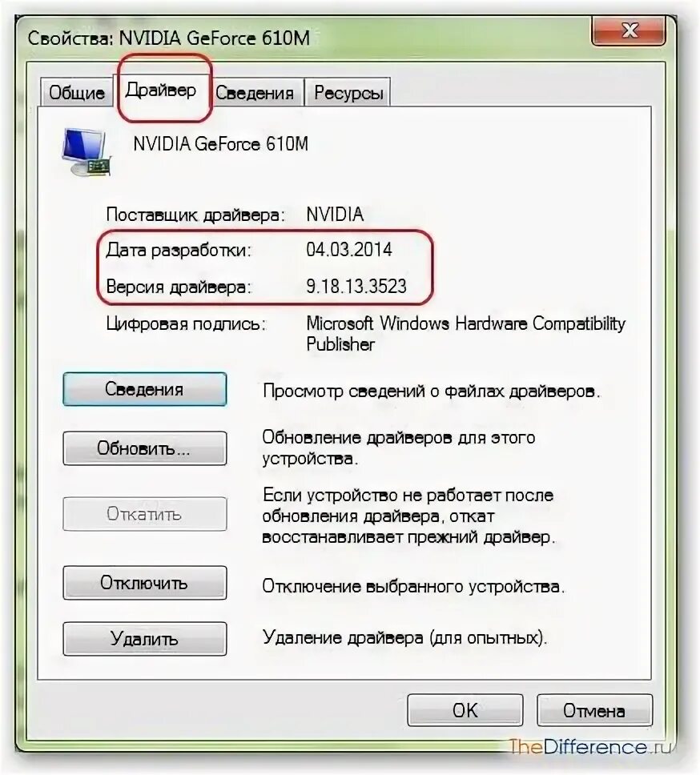Click the NVIDIA GeForce 610M device name label
Viewport: 700px width, 775px height.
[x=220, y=144]
